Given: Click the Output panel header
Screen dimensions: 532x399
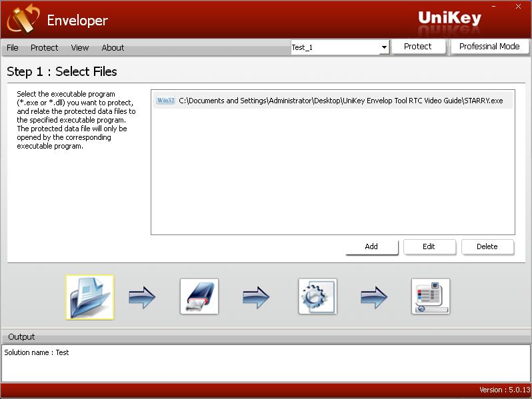Looking at the screenshot, I should click(x=266, y=336).
